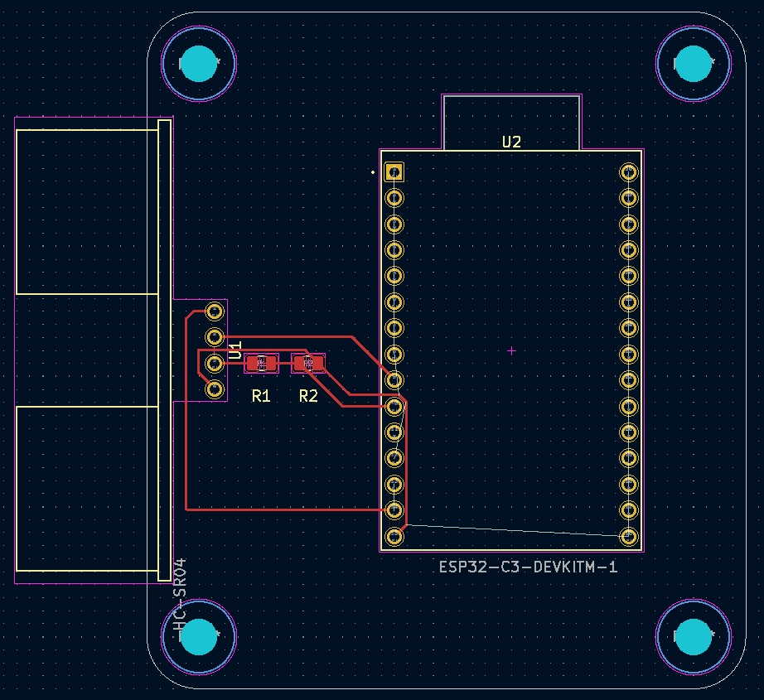The width and height of the screenshot is (764, 700).
Task: Click the top-left mounting hole
Action: (x=199, y=62)
